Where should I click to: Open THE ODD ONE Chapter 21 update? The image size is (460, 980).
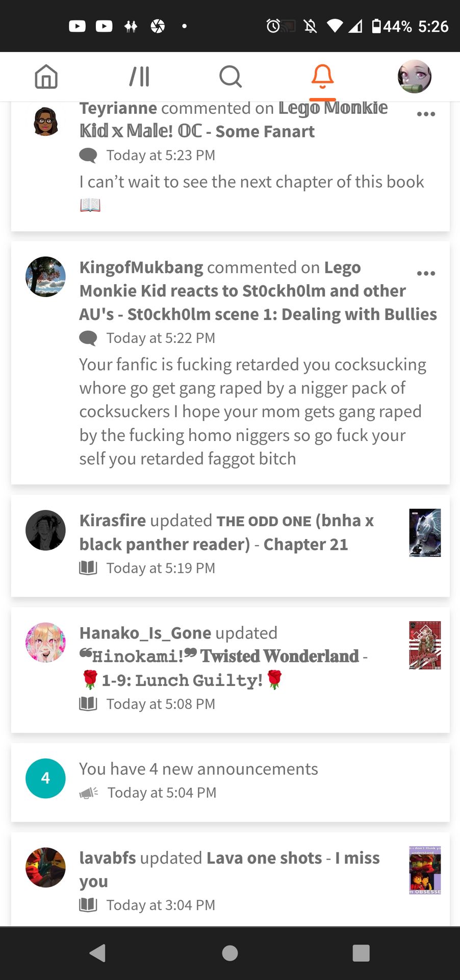click(231, 546)
